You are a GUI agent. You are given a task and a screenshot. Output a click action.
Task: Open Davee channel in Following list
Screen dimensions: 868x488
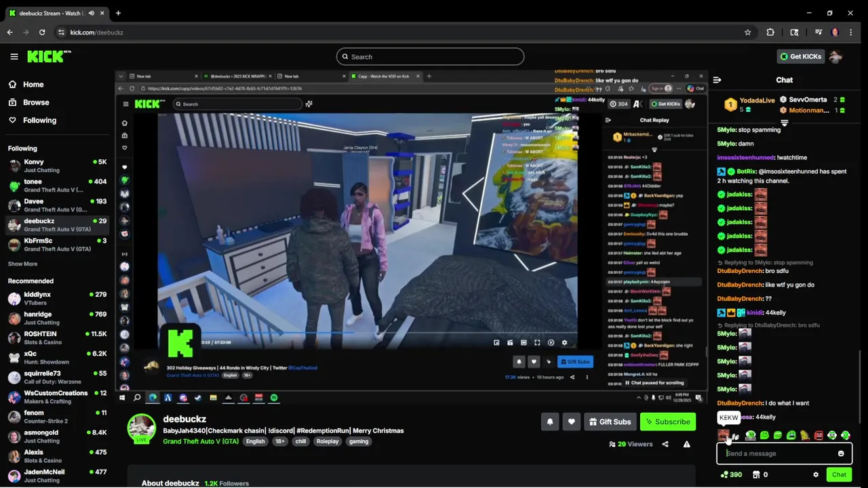57,205
